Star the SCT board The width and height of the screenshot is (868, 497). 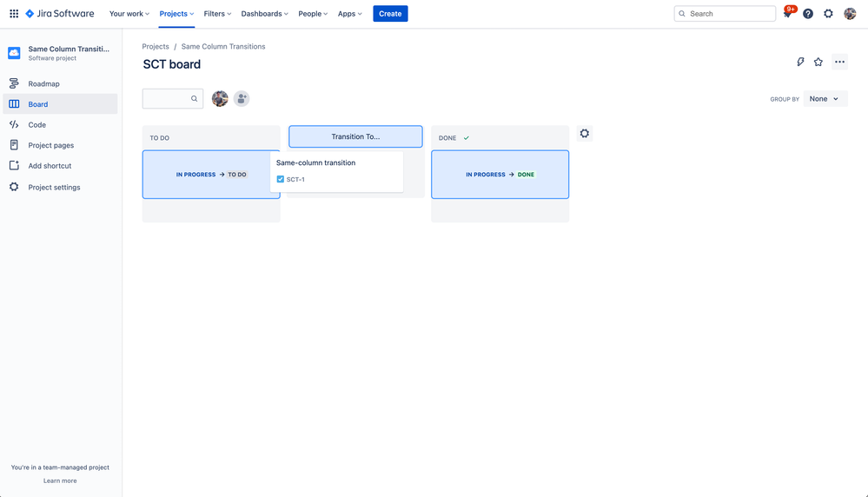coord(818,62)
